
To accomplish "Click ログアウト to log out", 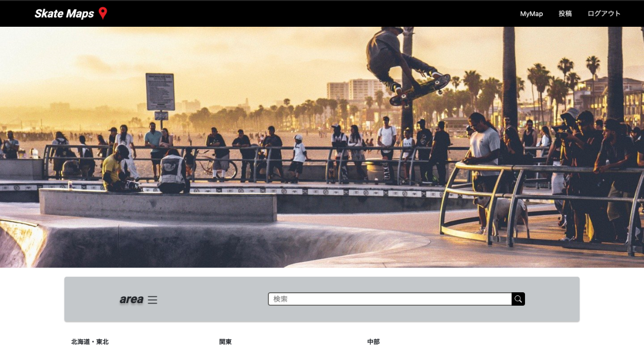I will 604,13.
